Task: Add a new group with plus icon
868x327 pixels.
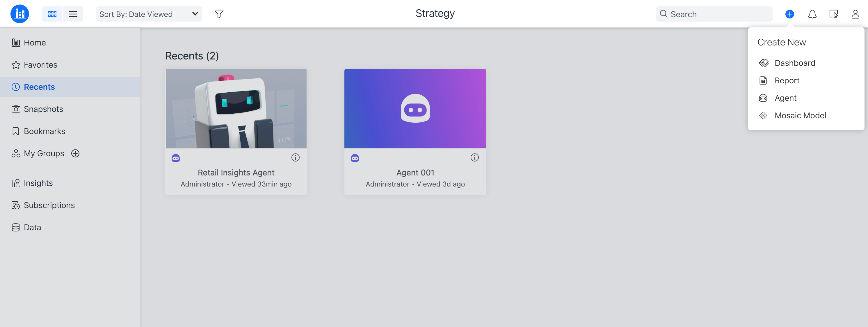Action: [x=75, y=153]
